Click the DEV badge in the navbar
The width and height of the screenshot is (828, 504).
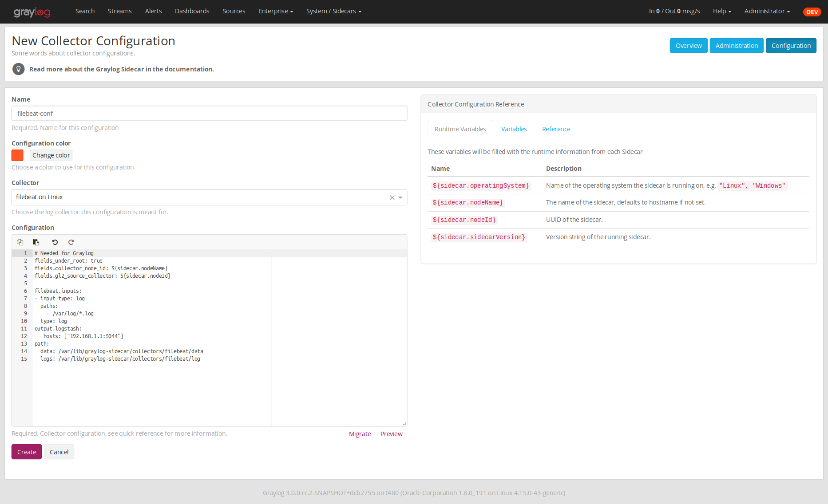pos(812,12)
